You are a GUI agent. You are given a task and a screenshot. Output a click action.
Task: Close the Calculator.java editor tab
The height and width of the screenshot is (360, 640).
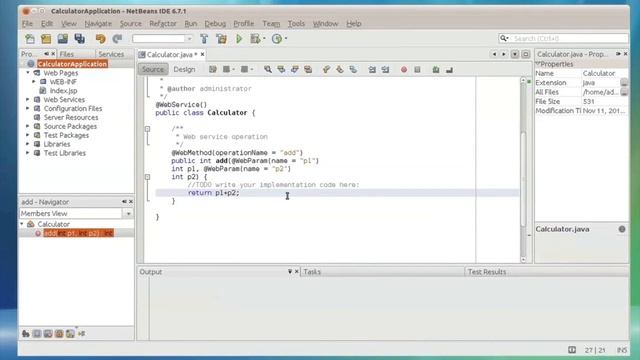(202, 54)
